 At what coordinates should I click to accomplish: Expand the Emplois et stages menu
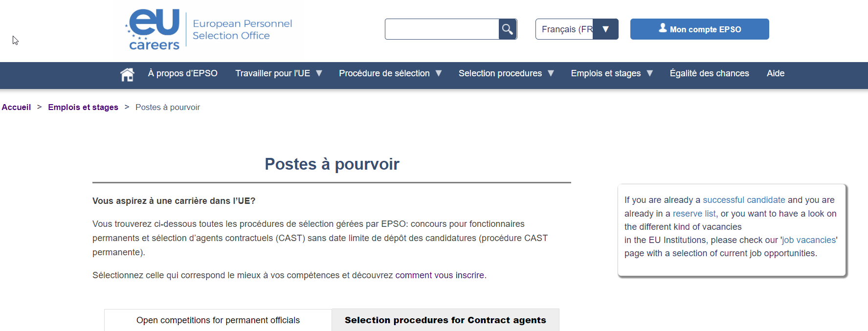point(611,73)
